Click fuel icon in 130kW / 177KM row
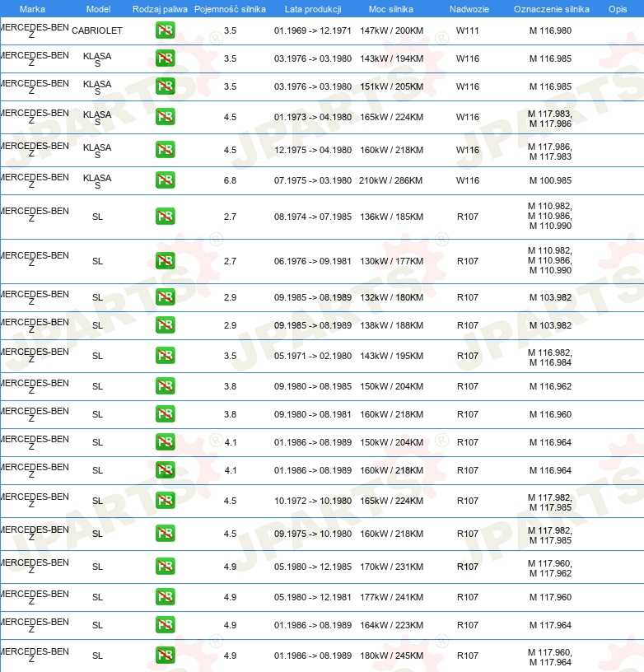This screenshot has width=644, height=672. click(165, 260)
